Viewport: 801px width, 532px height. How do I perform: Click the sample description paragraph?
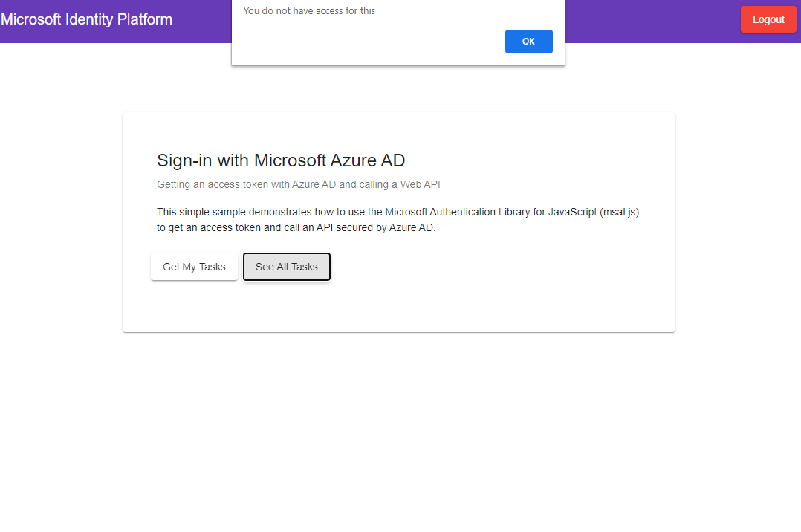(x=398, y=219)
